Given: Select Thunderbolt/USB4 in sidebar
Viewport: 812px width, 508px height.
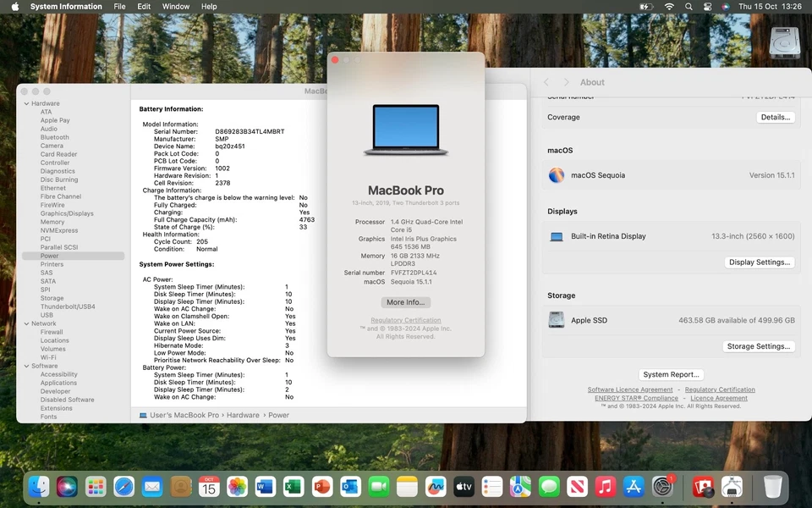Looking at the screenshot, I should (68, 306).
